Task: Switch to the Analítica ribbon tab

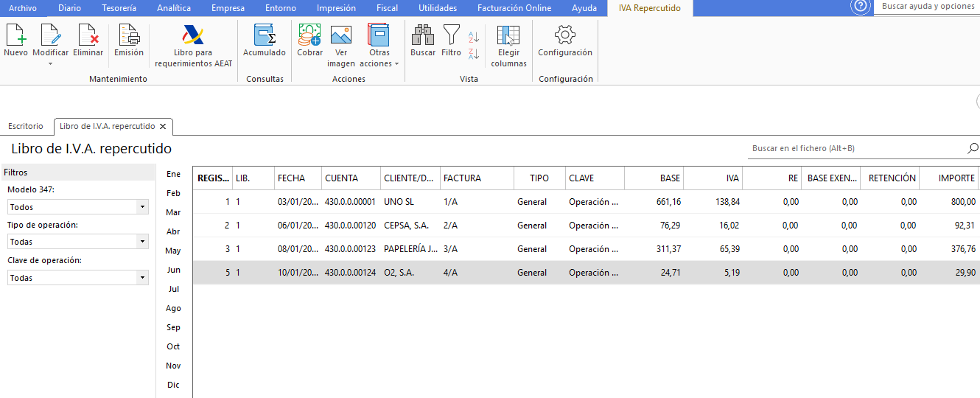Action: point(174,8)
